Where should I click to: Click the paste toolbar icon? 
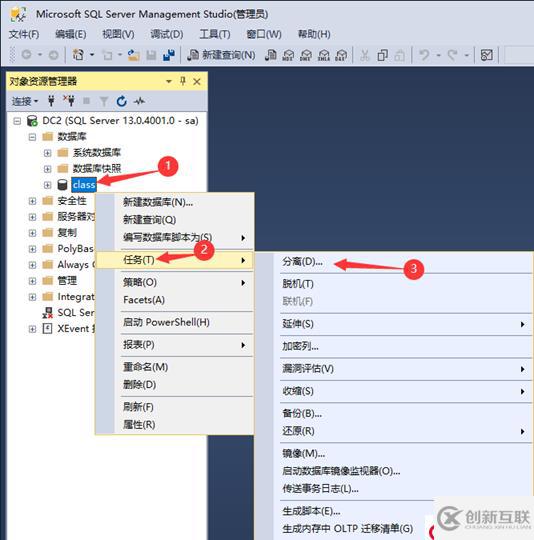pyautogui.click(x=400, y=55)
